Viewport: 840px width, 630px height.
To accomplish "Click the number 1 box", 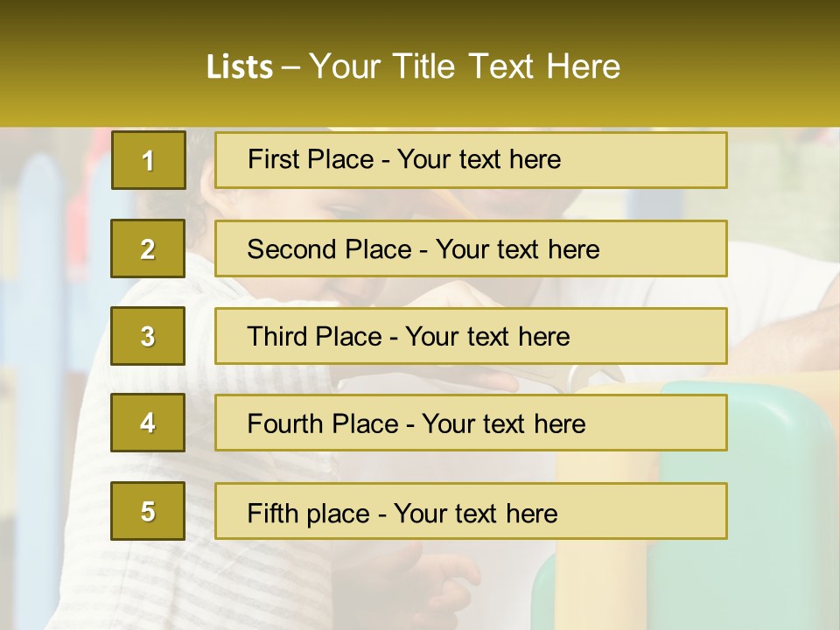I will [x=148, y=160].
